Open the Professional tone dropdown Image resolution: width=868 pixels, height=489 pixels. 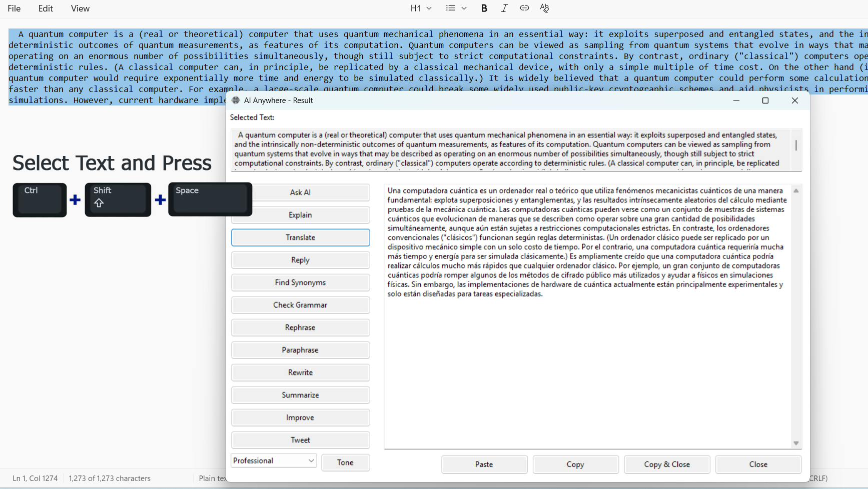pyautogui.click(x=273, y=460)
